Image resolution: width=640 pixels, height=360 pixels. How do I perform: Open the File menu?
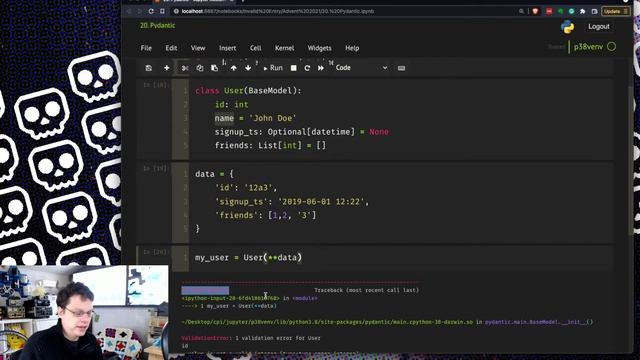pos(146,48)
